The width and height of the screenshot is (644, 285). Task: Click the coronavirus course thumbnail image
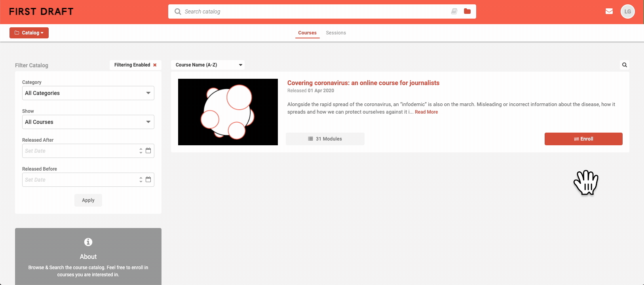pyautogui.click(x=228, y=112)
